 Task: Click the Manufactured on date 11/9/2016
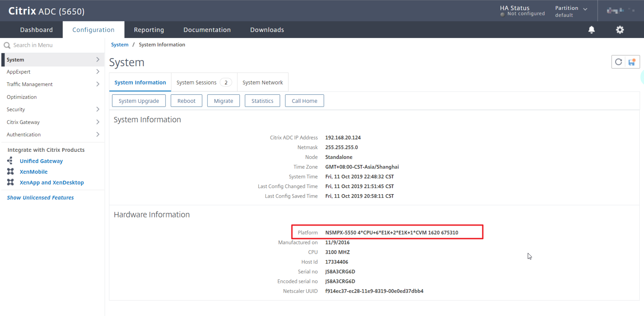coord(337,242)
